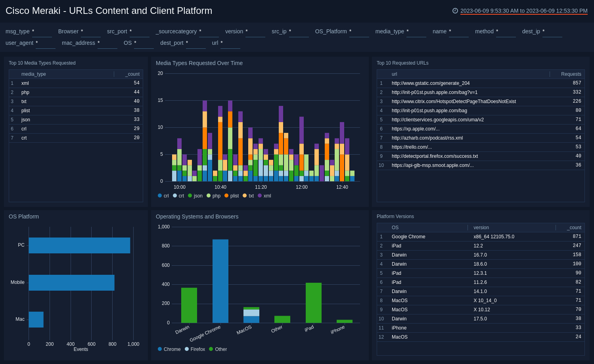Sort the Requests column in URLs table
This screenshot has width=594, height=364.
point(571,74)
